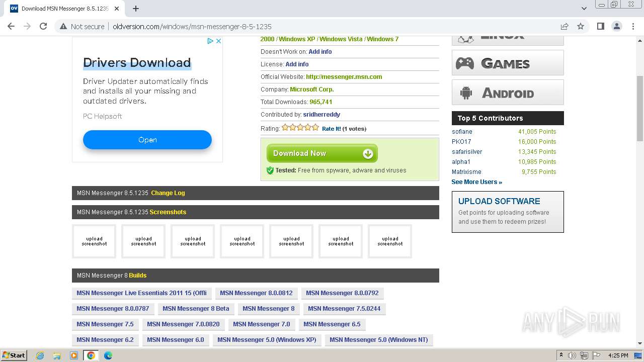Viewport: 644px width, 362px height.
Task: View contributor PKO17 profile
Action: point(461,142)
